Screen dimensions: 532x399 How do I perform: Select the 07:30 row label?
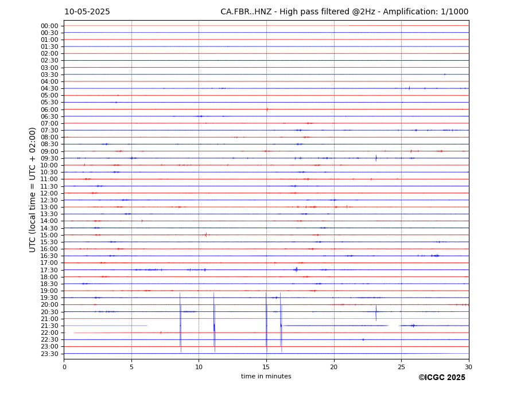(x=49, y=131)
